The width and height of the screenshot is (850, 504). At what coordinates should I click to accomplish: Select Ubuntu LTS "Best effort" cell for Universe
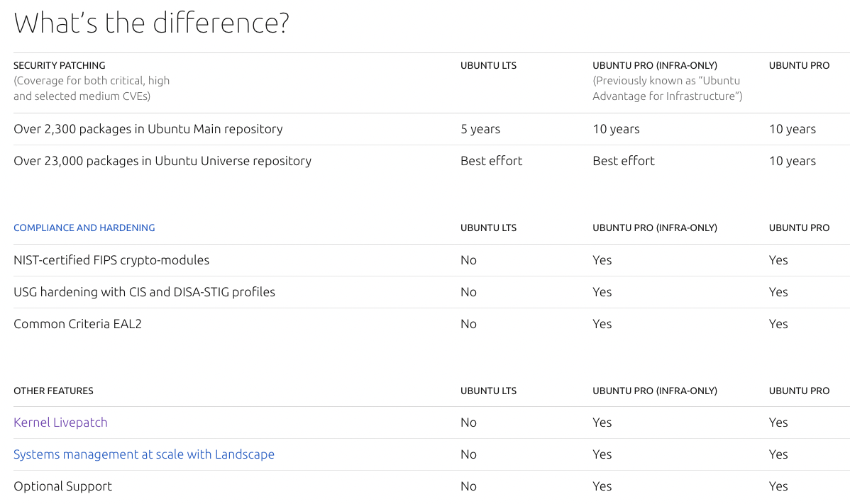491,161
